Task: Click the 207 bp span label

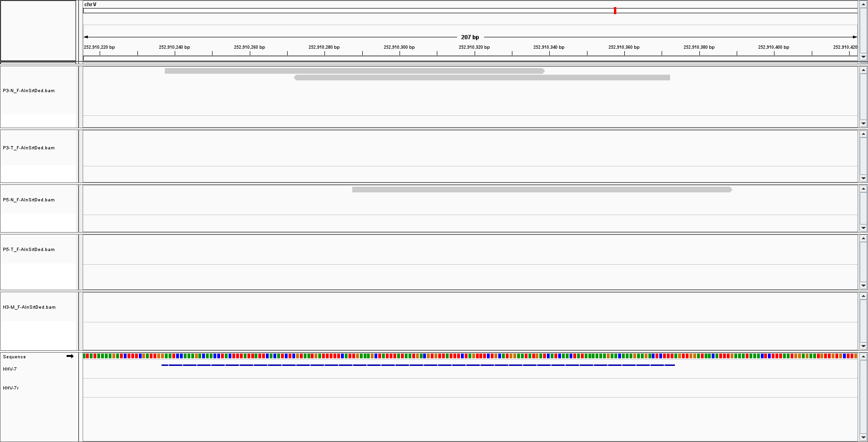Action: (x=470, y=37)
